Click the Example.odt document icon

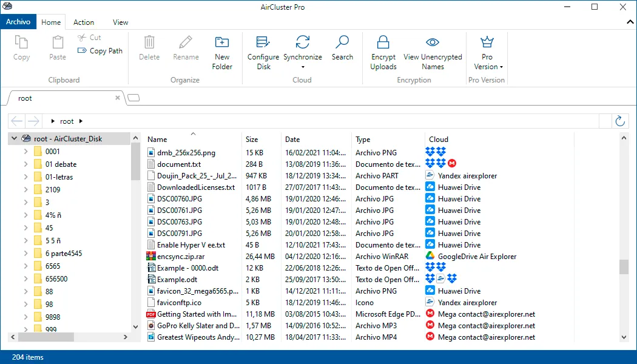150,280
